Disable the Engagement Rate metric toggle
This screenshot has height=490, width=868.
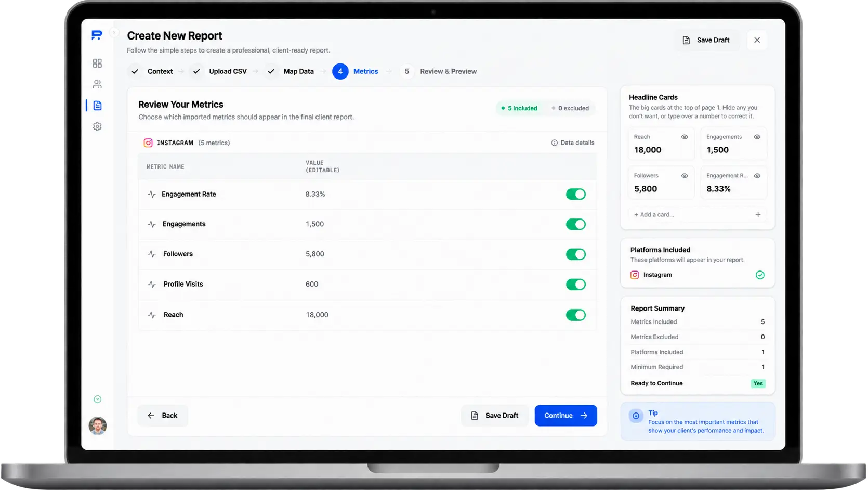(x=575, y=194)
